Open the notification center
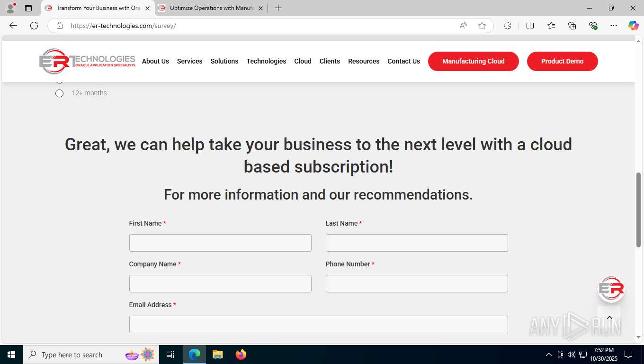Viewport: 644px width, 364px height. click(628, 355)
